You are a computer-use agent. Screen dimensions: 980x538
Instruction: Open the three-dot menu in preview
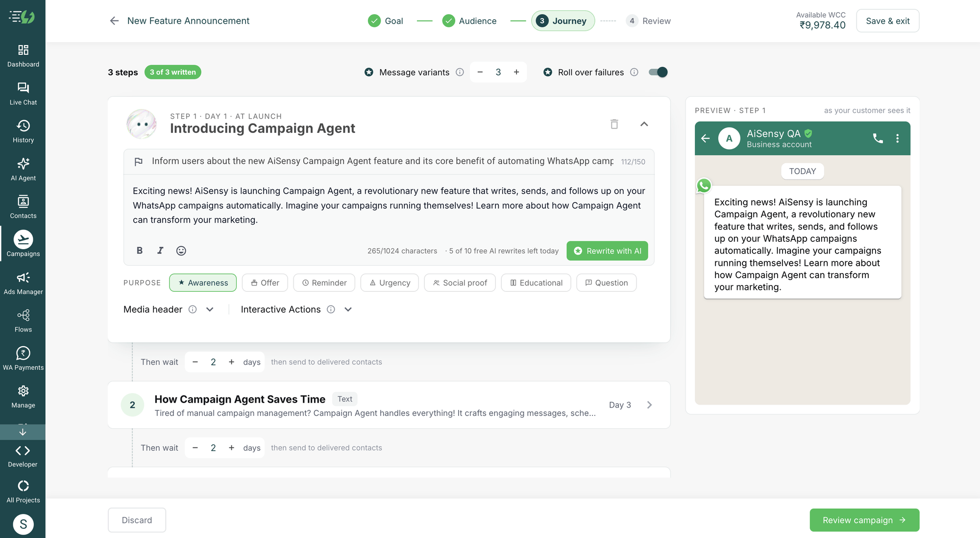click(897, 138)
